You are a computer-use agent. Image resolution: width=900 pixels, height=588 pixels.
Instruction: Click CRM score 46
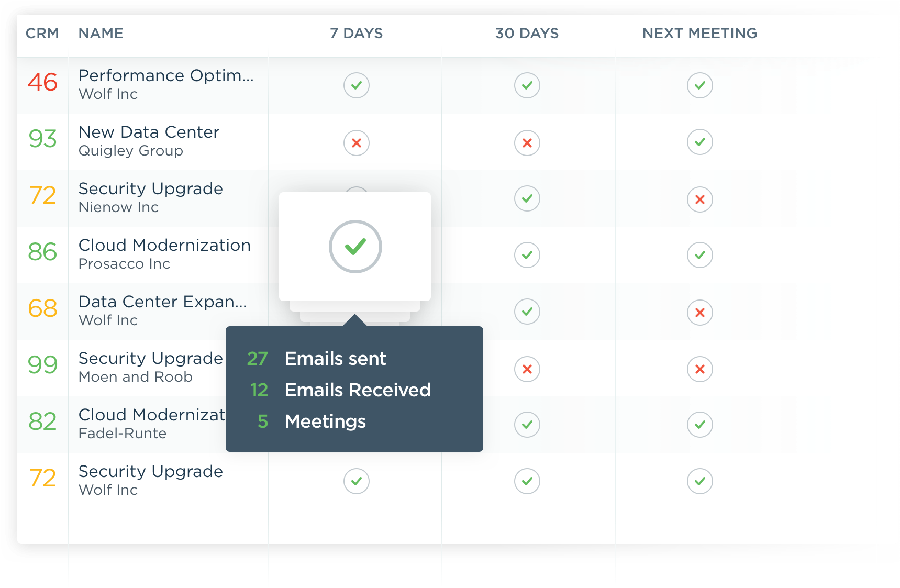coord(42,82)
